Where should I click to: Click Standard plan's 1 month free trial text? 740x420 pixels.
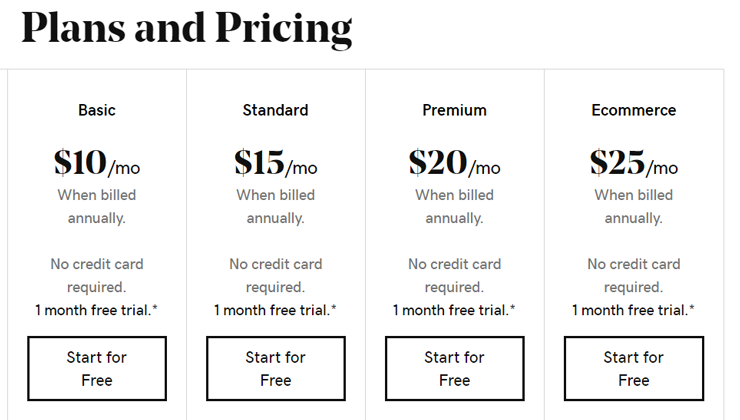(x=275, y=310)
